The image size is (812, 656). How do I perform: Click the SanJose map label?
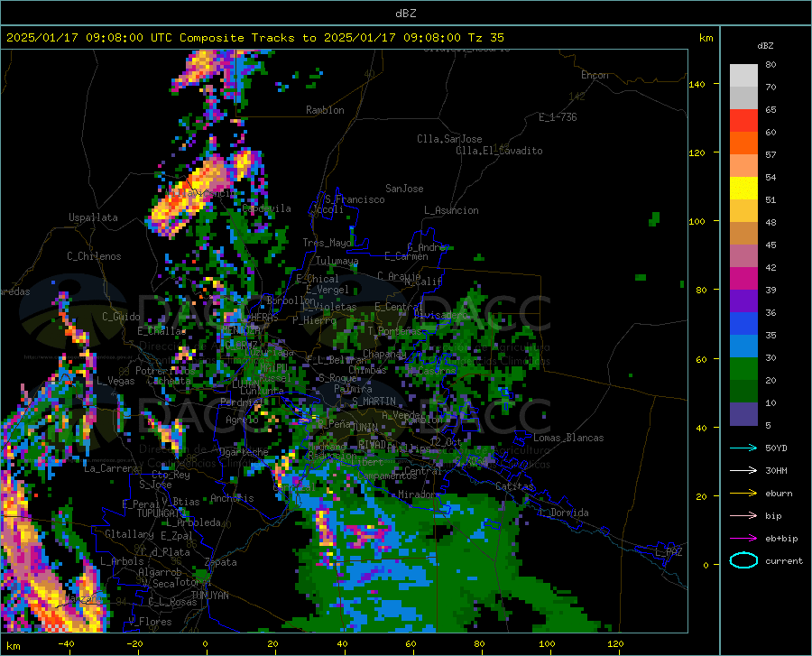tap(404, 189)
